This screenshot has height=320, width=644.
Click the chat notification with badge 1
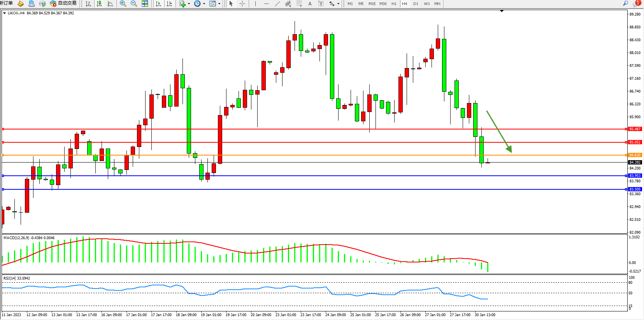click(637, 3)
